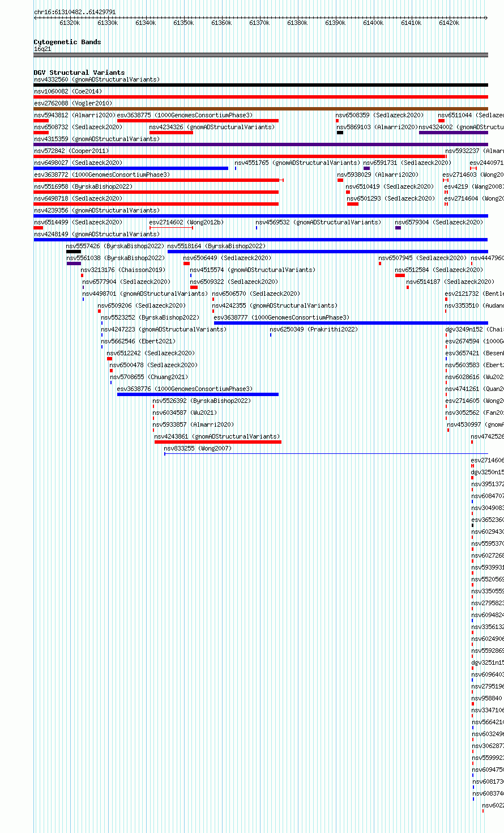Image resolution: width=504 pixels, height=833 pixels.
Task: Open nsv6506449 (Sedlazeck2020) label
Action: click(227, 258)
